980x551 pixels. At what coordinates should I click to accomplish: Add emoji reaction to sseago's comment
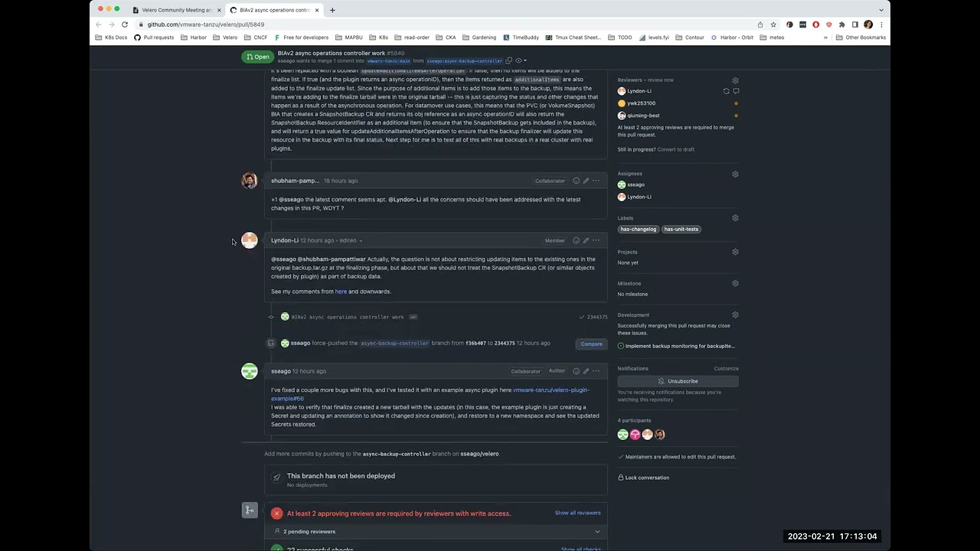coord(577,371)
